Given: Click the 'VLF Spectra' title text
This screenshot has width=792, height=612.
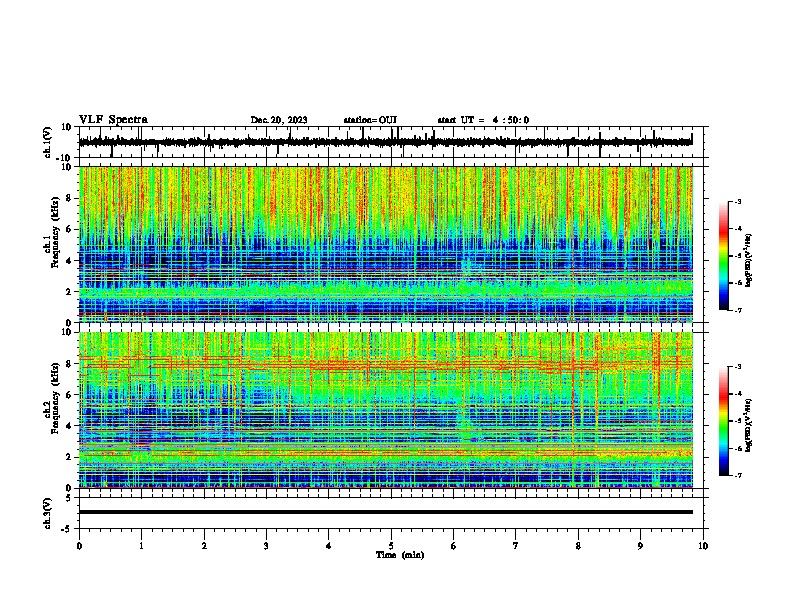Looking at the screenshot, I should (113, 120).
